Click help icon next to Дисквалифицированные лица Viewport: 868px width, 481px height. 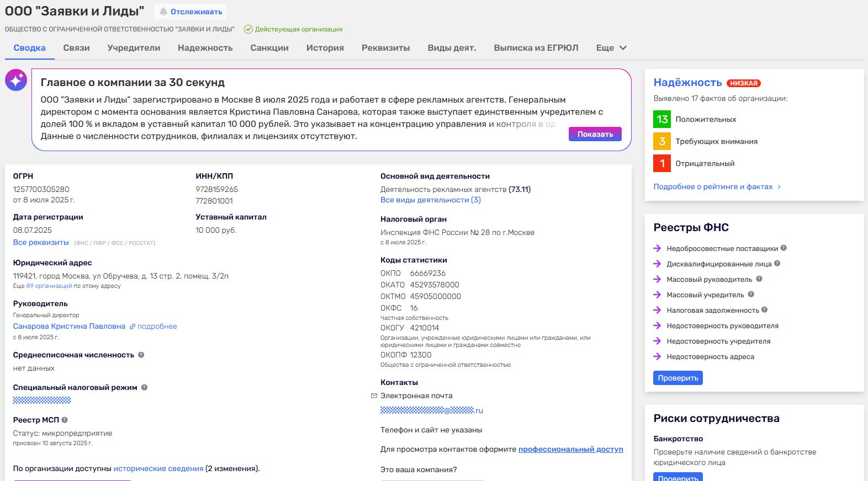(x=777, y=264)
